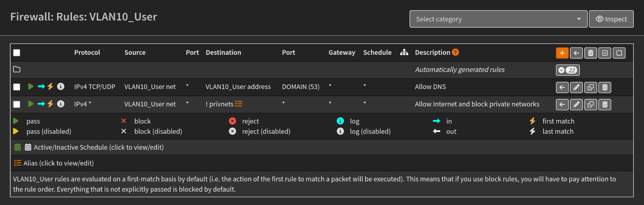Move selected rules before Allow Internet rule
This screenshot has height=205, width=644.
tap(562, 105)
